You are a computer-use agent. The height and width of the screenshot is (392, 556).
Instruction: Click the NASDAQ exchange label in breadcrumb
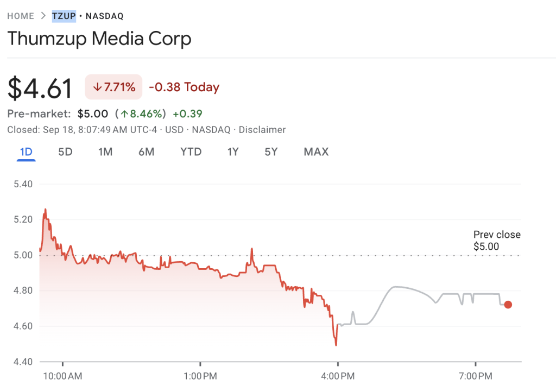tap(106, 16)
